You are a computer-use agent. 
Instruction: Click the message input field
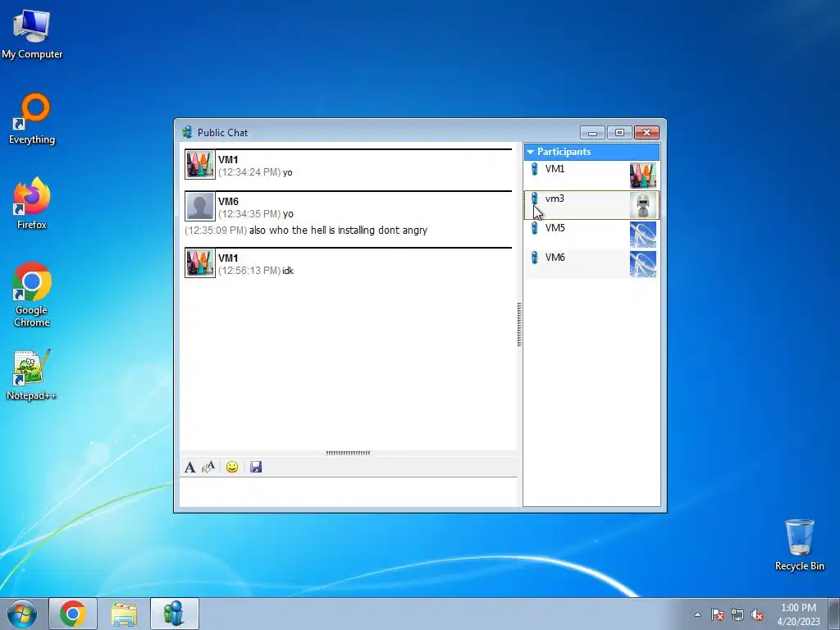point(348,491)
